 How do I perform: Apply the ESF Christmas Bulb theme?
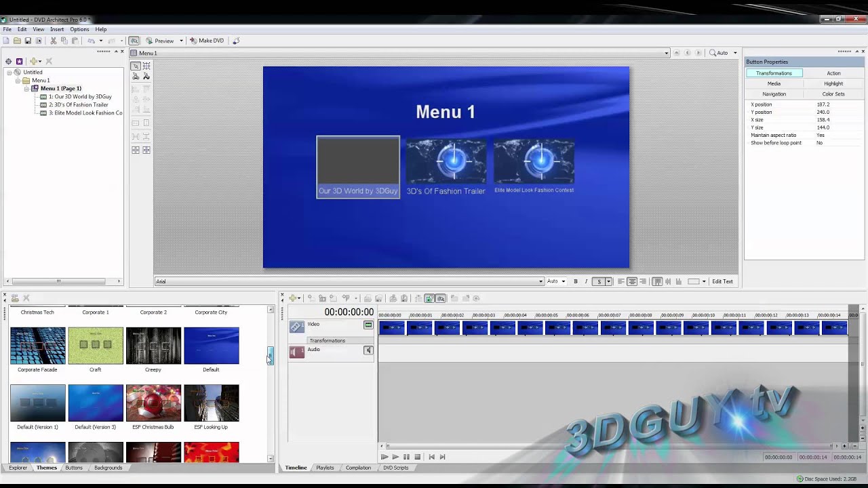point(153,403)
